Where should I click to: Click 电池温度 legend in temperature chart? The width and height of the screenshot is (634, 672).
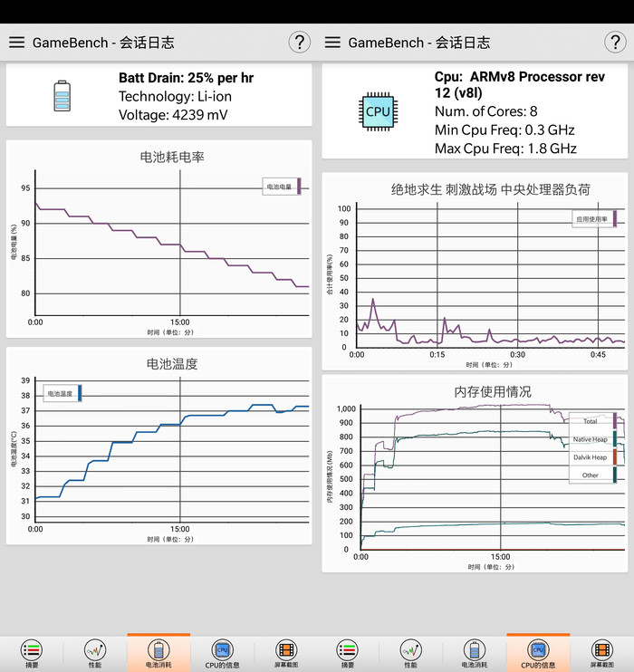point(62,393)
